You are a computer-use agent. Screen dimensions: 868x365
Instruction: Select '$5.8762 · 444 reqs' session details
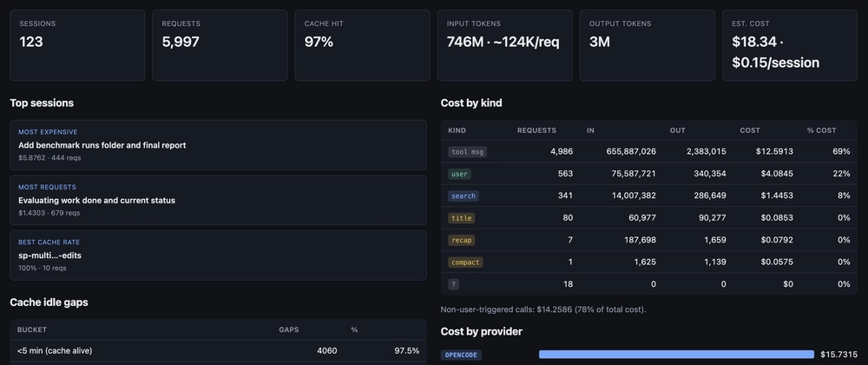point(49,158)
